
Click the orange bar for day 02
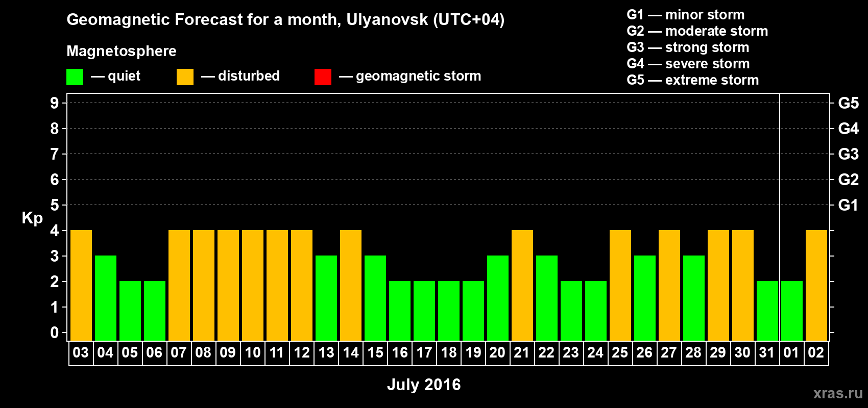816,286
